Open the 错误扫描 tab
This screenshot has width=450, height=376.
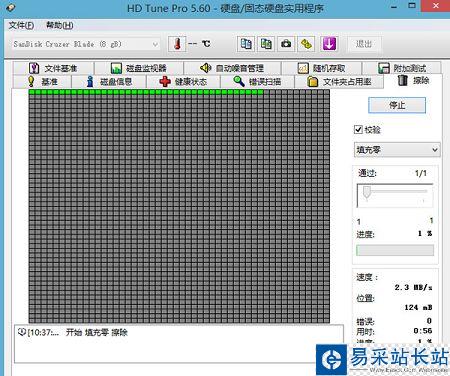[x=257, y=82]
